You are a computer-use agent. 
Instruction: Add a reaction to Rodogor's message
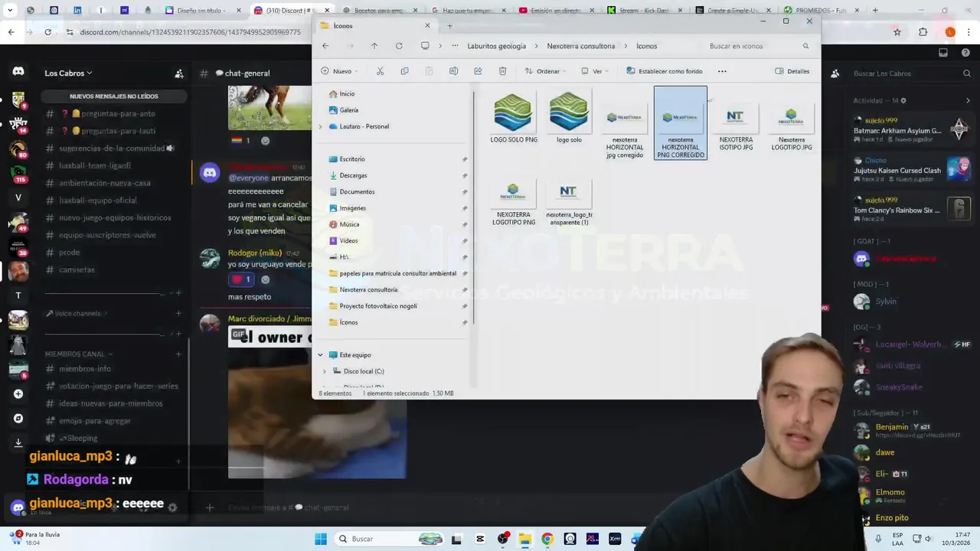(265, 279)
